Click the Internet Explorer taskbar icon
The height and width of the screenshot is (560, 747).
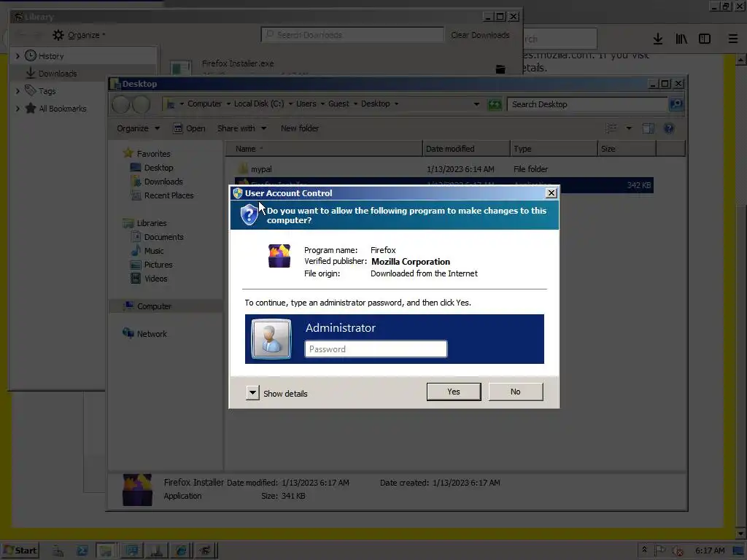click(x=181, y=551)
